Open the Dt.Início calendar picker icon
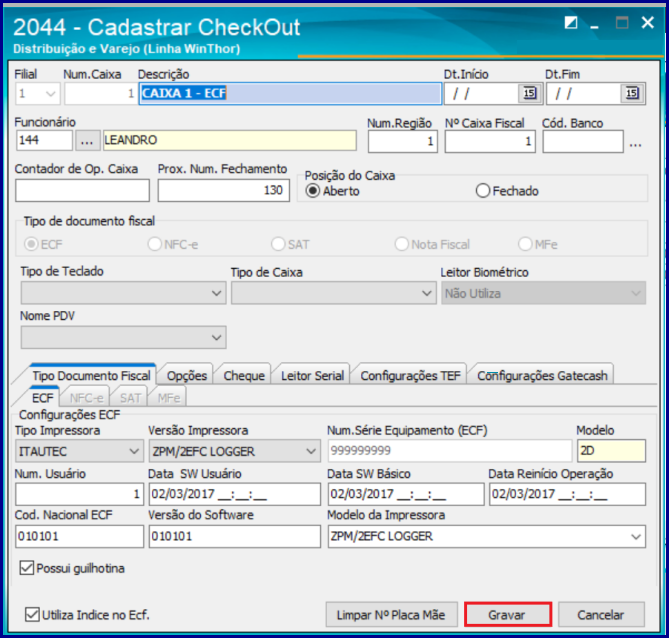 529,93
